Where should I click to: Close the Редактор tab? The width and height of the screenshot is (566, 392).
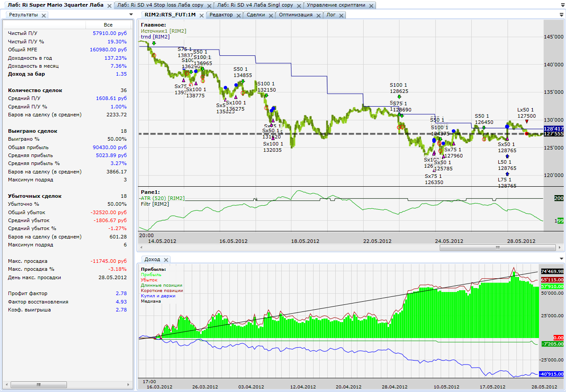(238, 15)
